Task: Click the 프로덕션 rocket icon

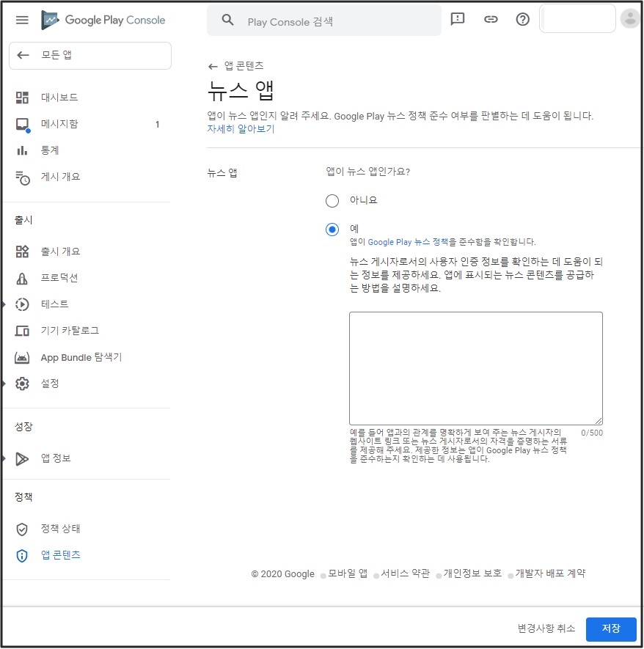Action: point(22,278)
